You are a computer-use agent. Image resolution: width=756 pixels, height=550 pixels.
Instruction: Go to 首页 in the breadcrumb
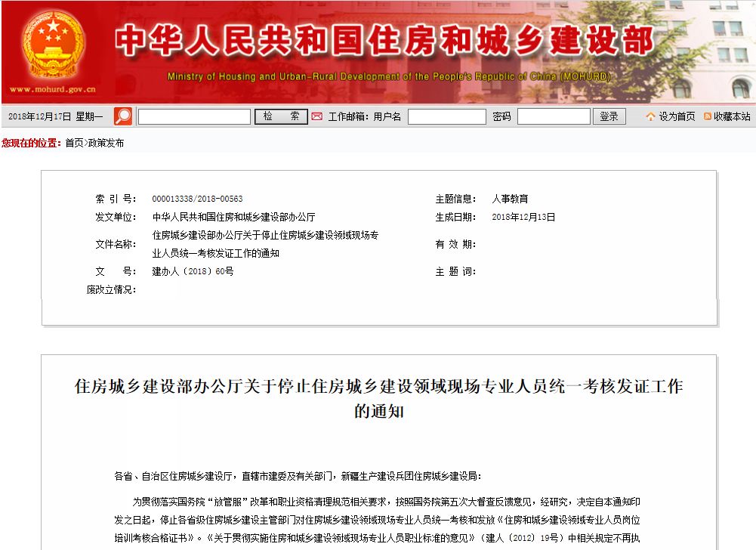coord(74,143)
